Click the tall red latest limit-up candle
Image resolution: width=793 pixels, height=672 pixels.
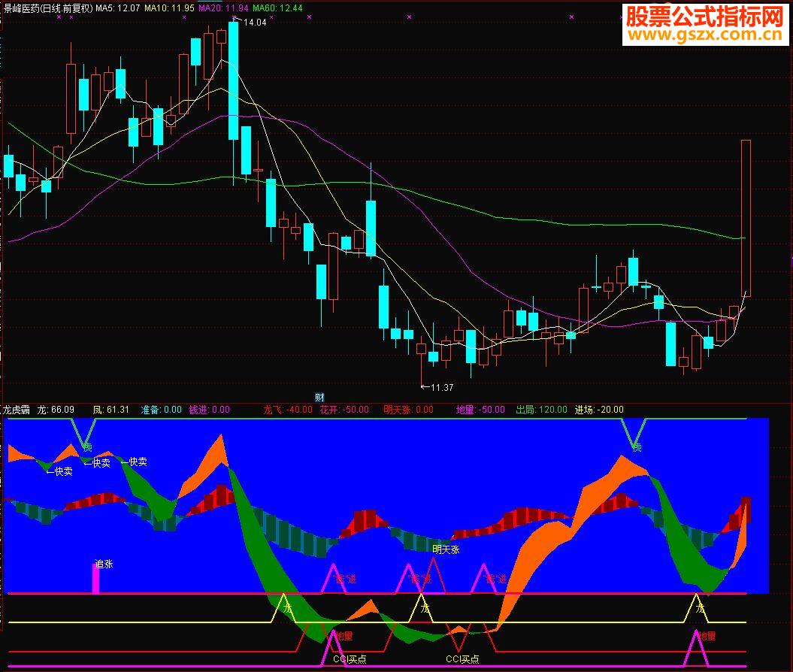click(x=746, y=219)
